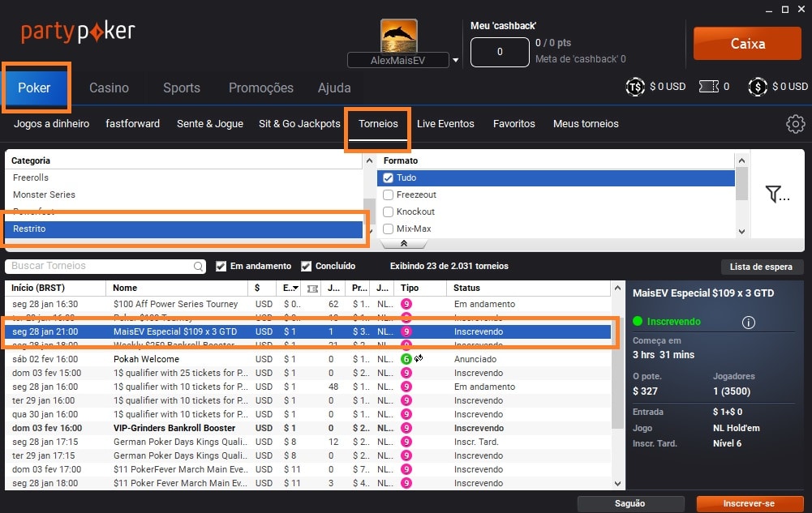
Task: Switch to Jogos a dinheiro
Action: pos(51,124)
